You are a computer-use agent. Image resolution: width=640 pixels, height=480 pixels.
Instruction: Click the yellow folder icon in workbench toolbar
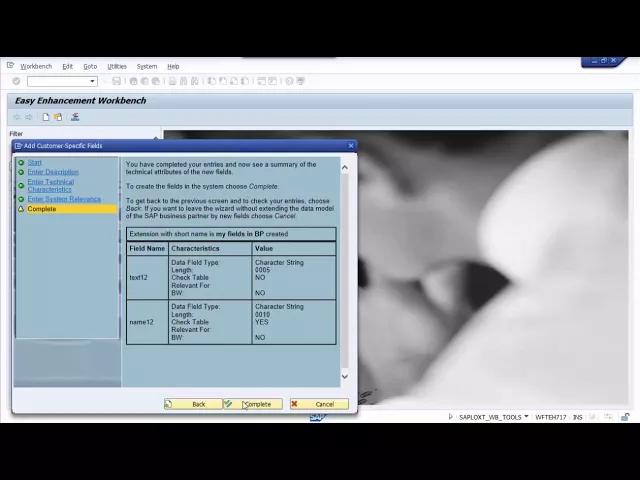[x=58, y=117]
